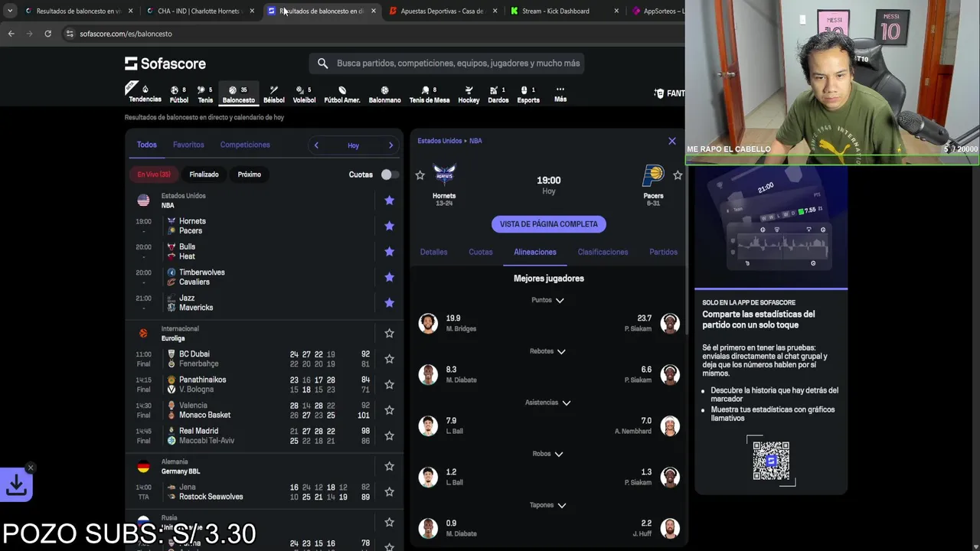Click the browser back arrow

11,34
